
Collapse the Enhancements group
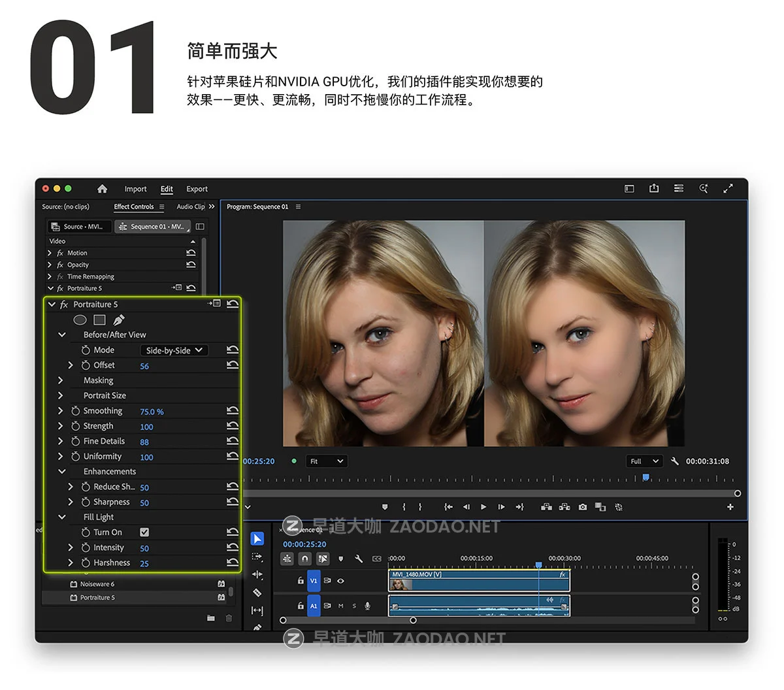62,471
